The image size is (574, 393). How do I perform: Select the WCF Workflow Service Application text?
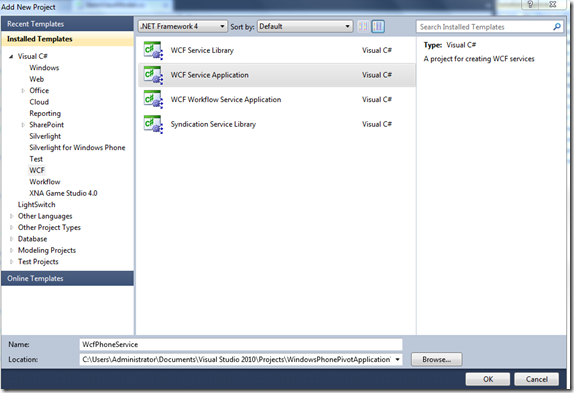pyautogui.click(x=226, y=100)
